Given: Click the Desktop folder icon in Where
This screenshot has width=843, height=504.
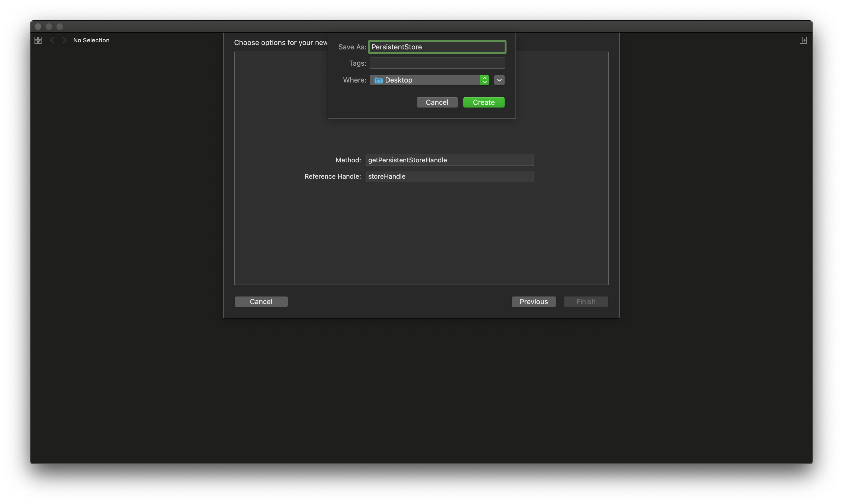Looking at the screenshot, I should (x=378, y=80).
